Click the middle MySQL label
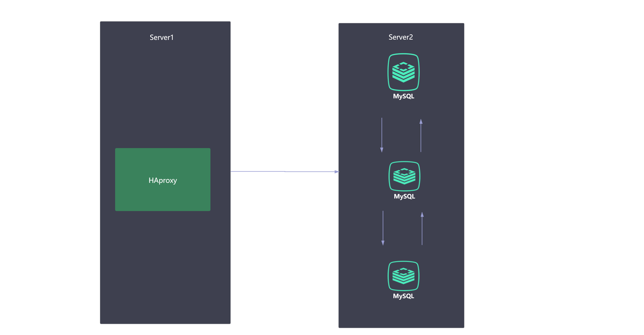 tap(404, 196)
